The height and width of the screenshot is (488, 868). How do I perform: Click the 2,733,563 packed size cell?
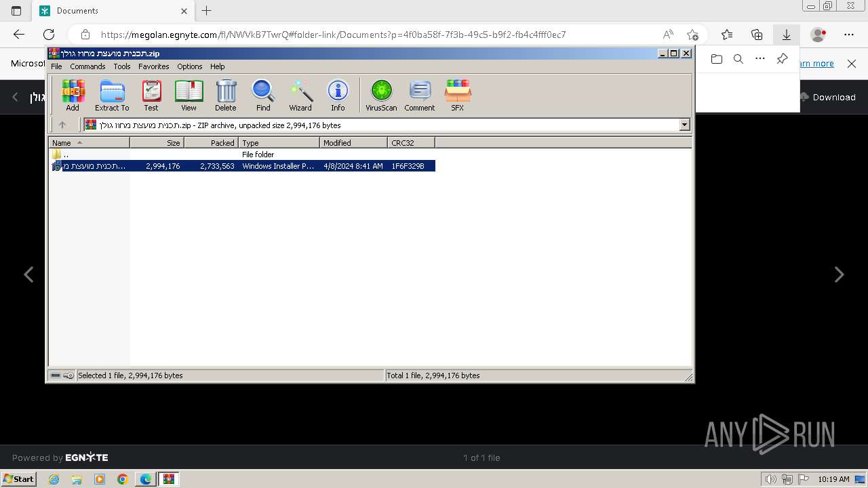pyautogui.click(x=217, y=166)
